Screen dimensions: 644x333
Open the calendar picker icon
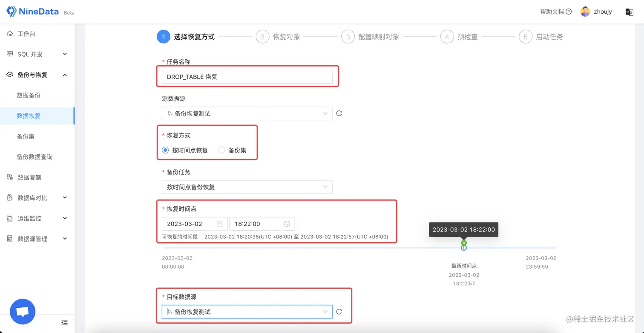[x=220, y=224]
